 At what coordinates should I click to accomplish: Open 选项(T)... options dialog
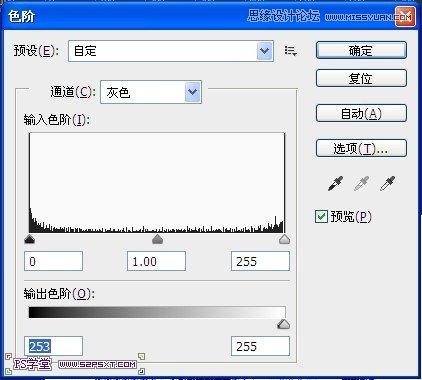(x=361, y=148)
